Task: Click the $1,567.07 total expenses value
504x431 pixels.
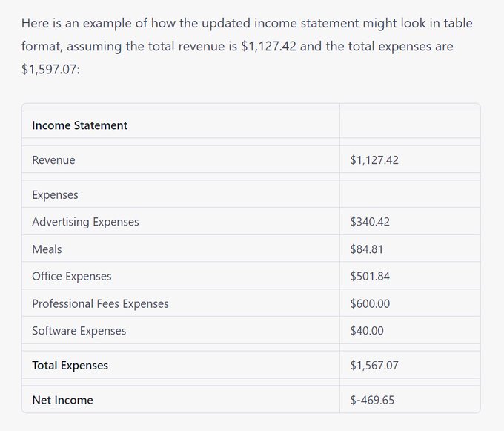Action: tap(374, 365)
